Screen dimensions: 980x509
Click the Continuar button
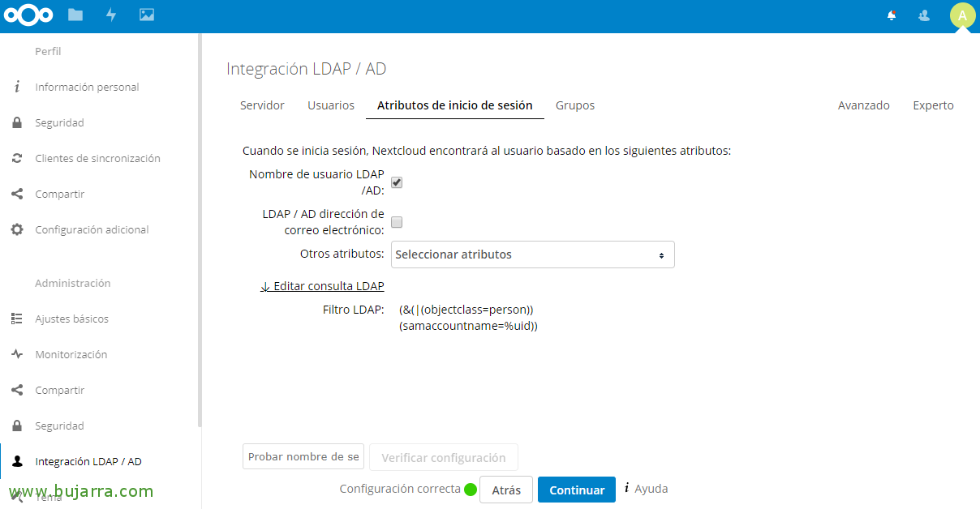point(577,490)
